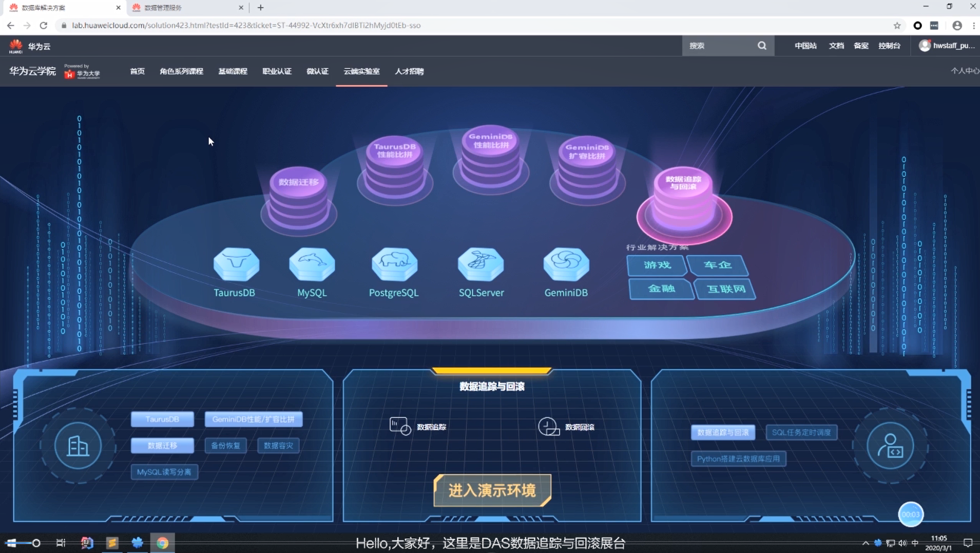The height and width of the screenshot is (553, 980).
Task: Click the Chrome icon on the taskbar
Action: (x=162, y=543)
